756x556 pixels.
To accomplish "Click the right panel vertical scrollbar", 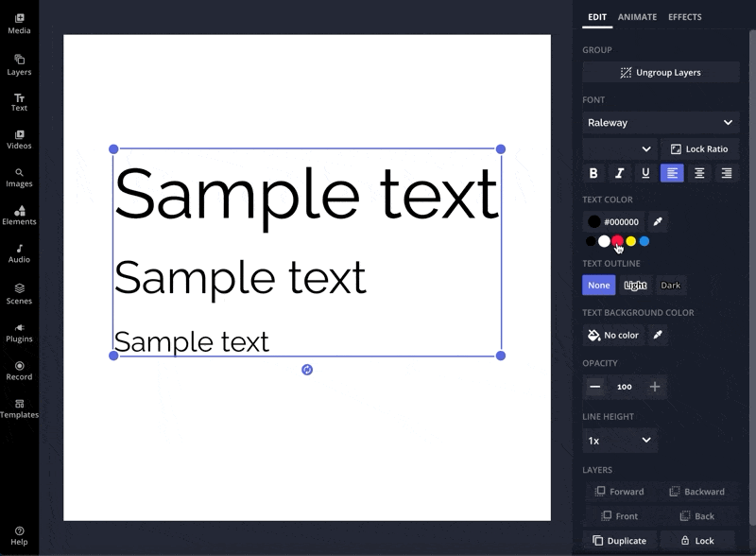I will point(752,277).
